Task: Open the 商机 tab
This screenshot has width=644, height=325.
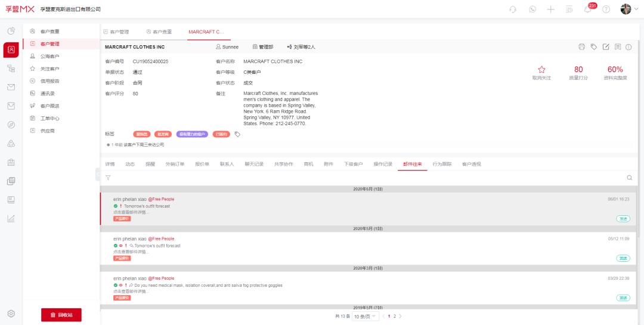Action: point(308,164)
